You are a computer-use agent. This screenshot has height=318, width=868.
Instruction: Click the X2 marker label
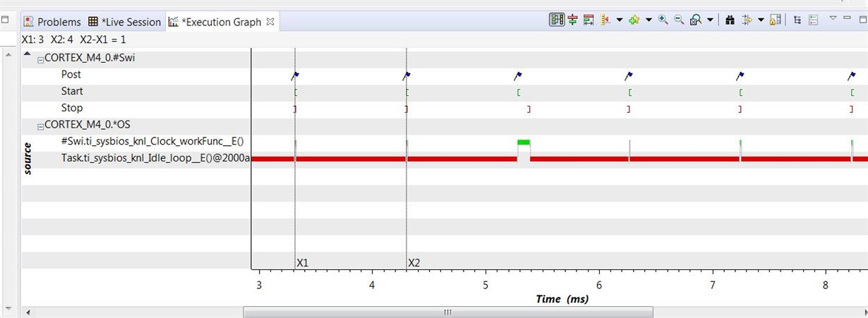click(414, 262)
